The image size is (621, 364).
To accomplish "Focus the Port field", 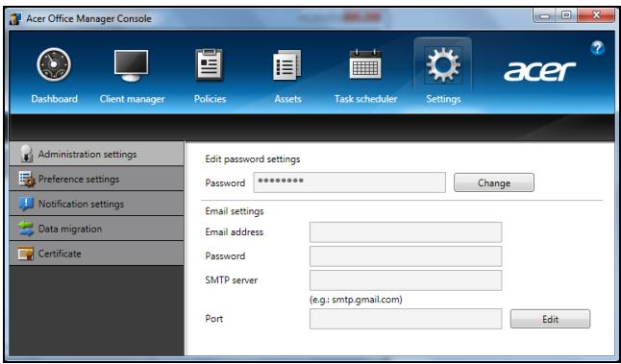I will pos(406,319).
